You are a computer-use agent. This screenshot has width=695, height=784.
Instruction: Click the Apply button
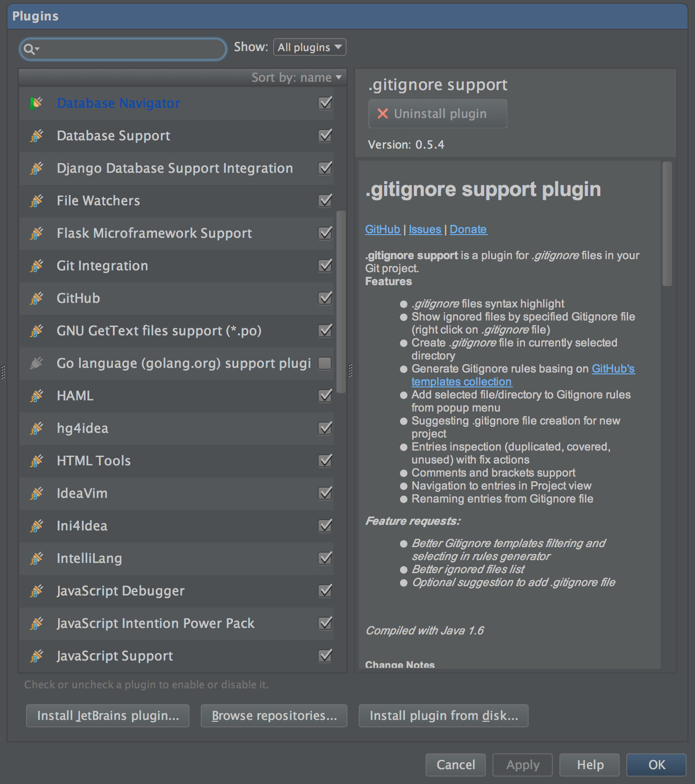523,765
